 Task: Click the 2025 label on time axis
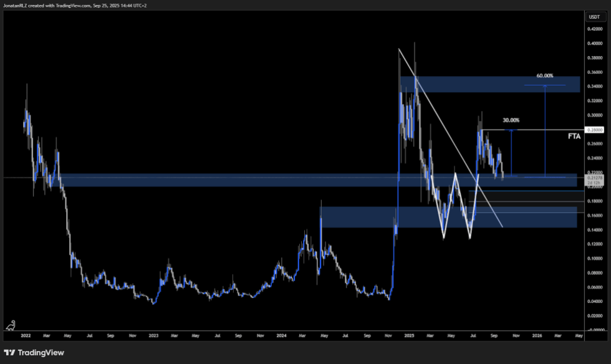pos(408,335)
